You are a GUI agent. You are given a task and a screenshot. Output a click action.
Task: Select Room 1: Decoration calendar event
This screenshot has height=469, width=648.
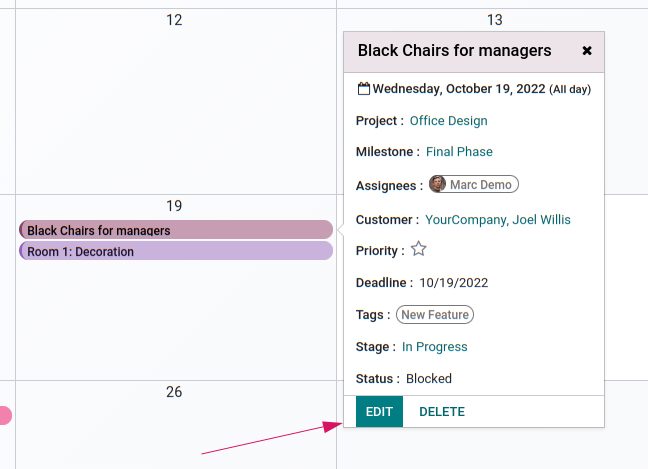click(176, 251)
